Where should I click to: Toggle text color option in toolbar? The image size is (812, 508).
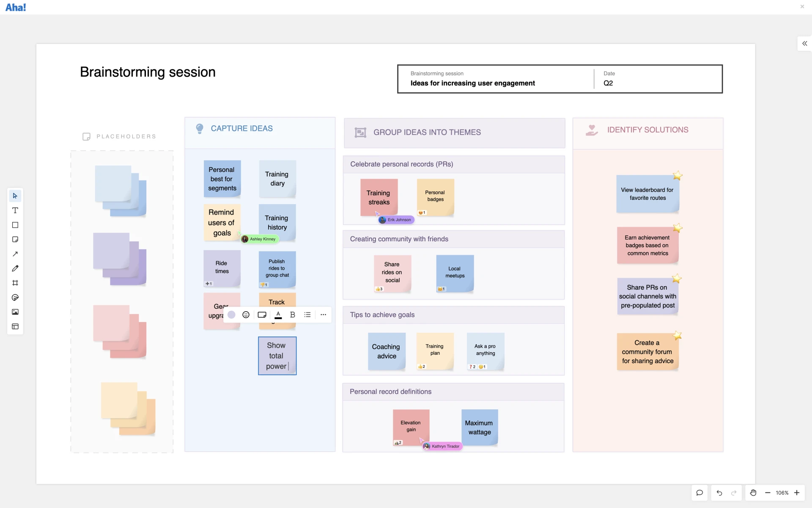(x=277, y=315)
